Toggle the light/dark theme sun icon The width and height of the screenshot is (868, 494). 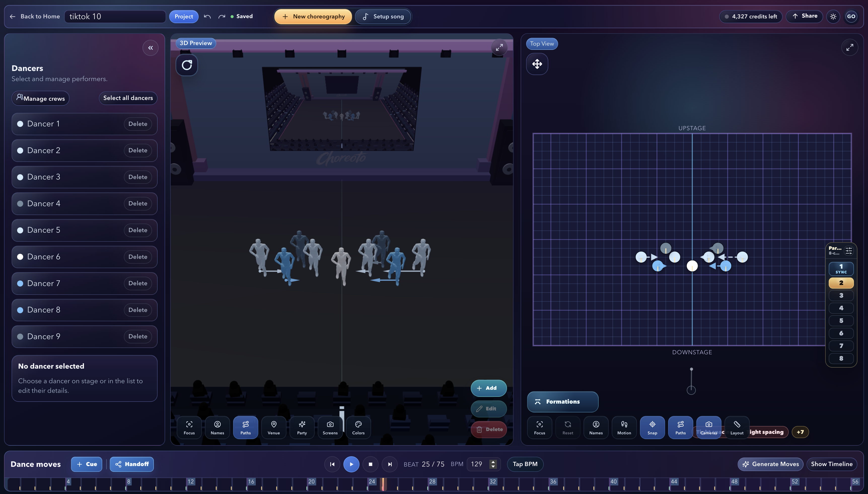[x=833, y=16]
